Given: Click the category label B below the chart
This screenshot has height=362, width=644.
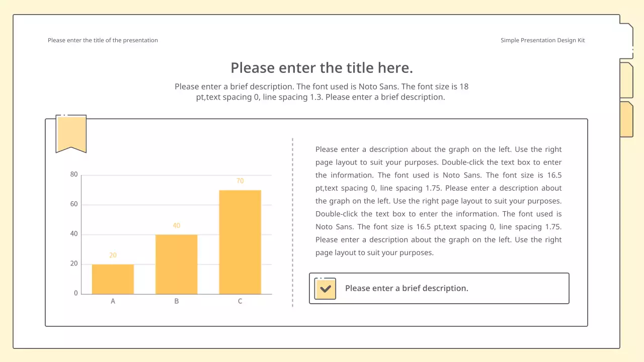Looking at the screenshot, I should tap(177, 301).
